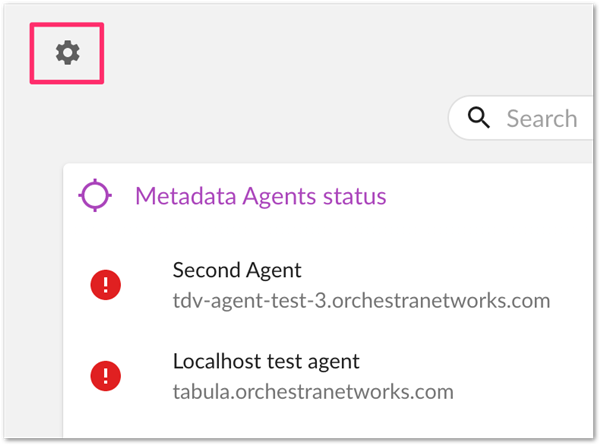600x445 pixels.
Task: Click the tabula.orchestranetworks.com hostname
Action: click(313, 390)
